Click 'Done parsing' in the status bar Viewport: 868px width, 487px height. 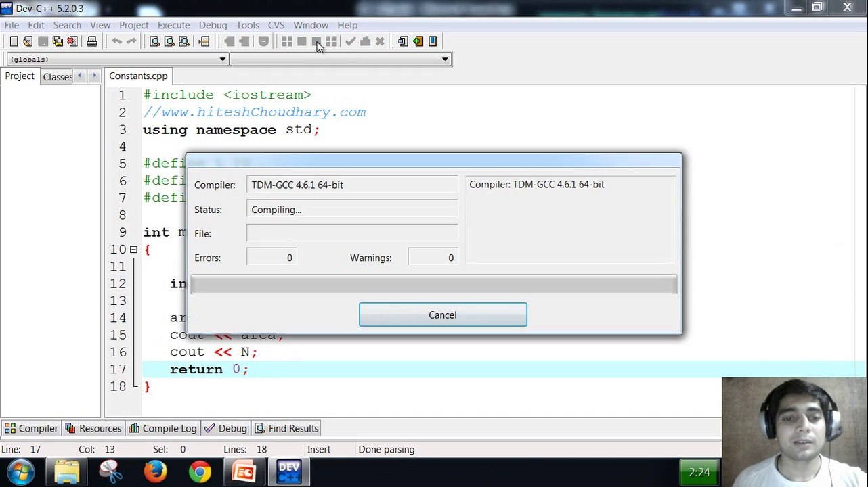coord(387,449)
